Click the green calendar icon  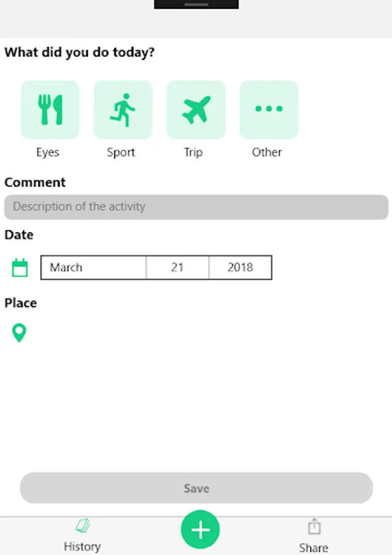coord(20,268)
